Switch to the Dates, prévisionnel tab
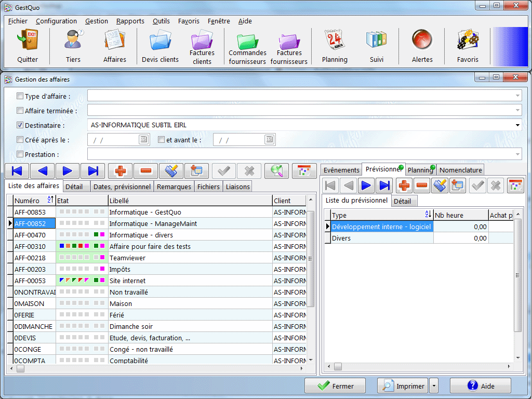Image resolution: width=532 pixels, height=399 pixels. coord(122,187)
